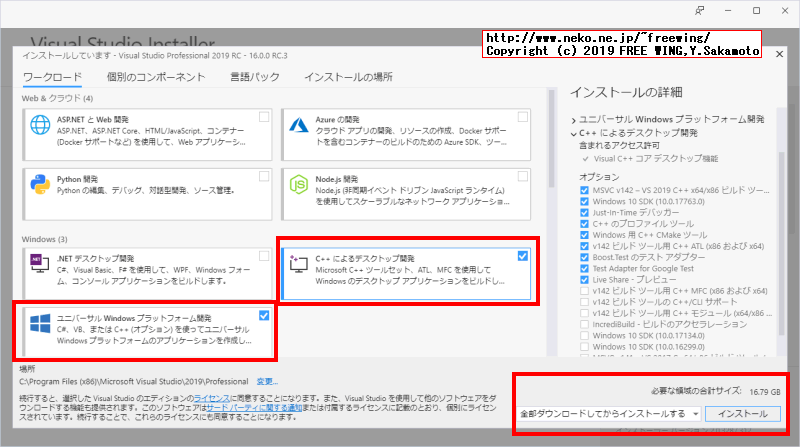Click the workloads list vertical scrollbar
This screenshot has height=447, width=800.
(x=551, y=138)
